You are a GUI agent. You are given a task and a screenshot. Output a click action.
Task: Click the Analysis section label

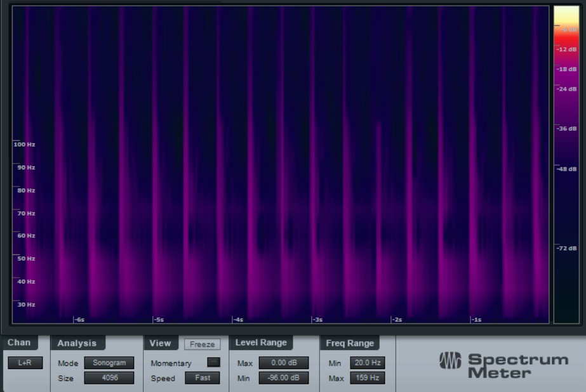(x=77, y=343)
